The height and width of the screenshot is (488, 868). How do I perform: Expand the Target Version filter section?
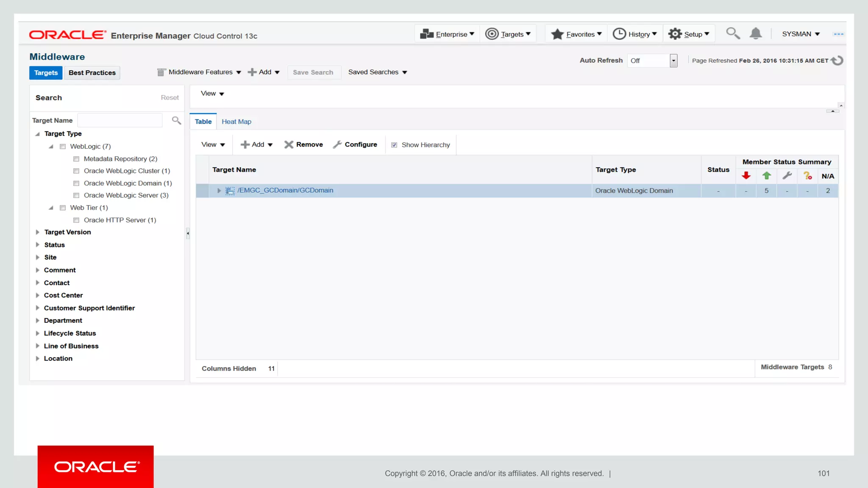click(38, 232)
